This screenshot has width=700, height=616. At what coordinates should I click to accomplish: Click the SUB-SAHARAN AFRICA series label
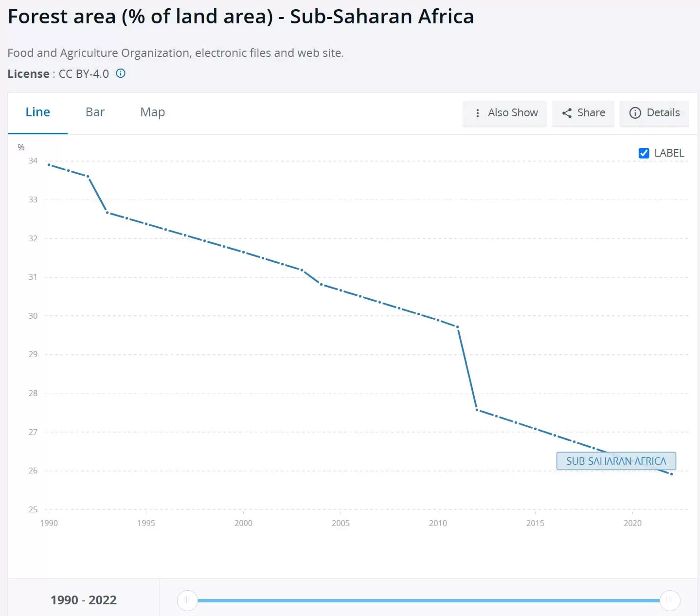[616, 461]
